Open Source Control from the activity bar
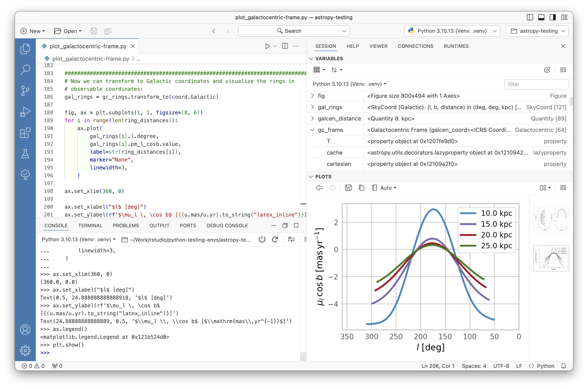 pyautogui.click(x=25, y=91)
